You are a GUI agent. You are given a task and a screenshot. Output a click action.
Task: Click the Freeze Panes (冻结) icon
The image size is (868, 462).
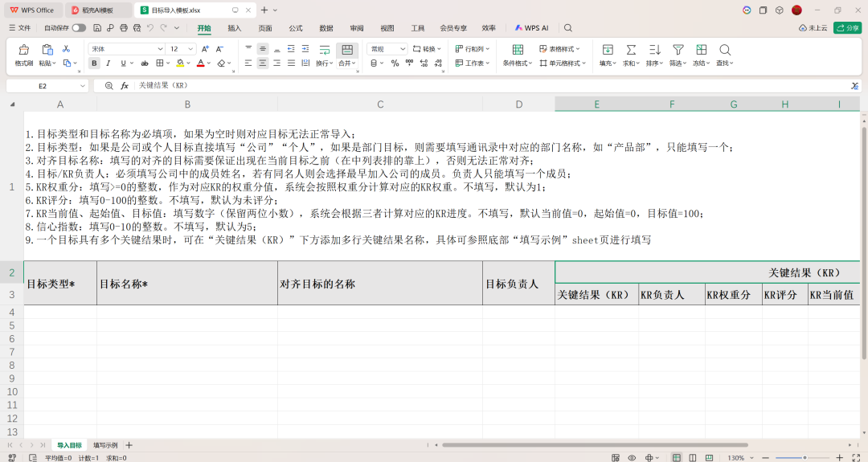702,50
